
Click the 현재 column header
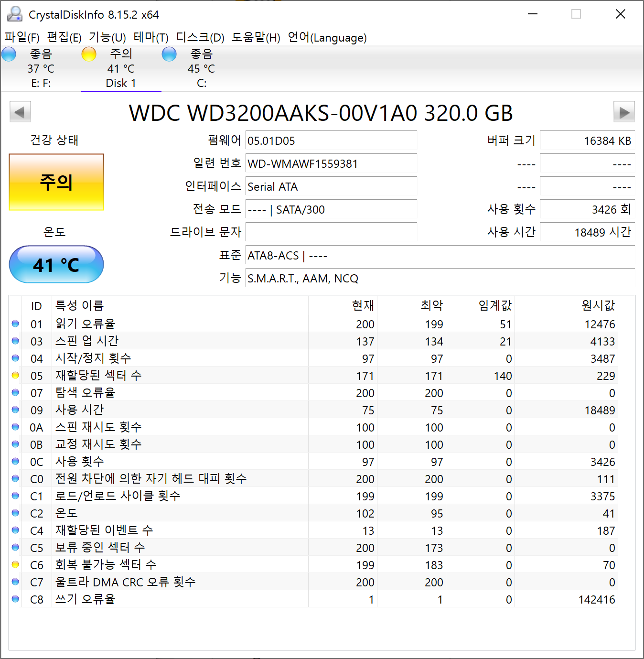pyautogui.click(x=343, y=305)
